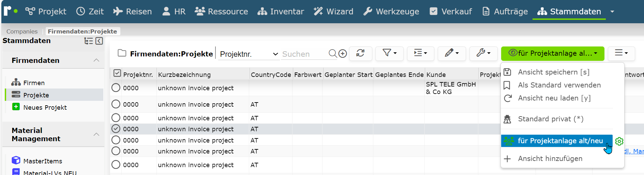
Task: Click the magnifier search icon
Action: coord(333,53)
